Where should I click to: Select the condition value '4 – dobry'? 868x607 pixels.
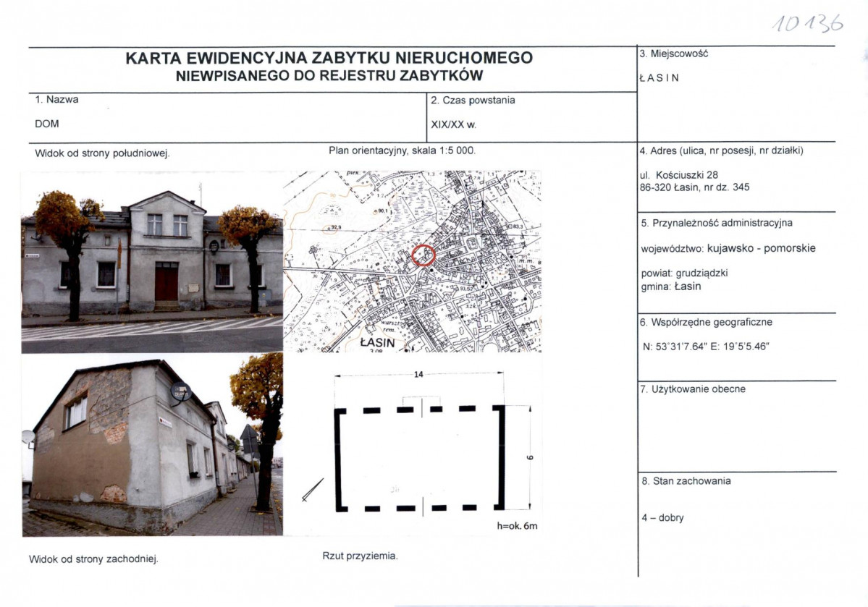[662, 518]
